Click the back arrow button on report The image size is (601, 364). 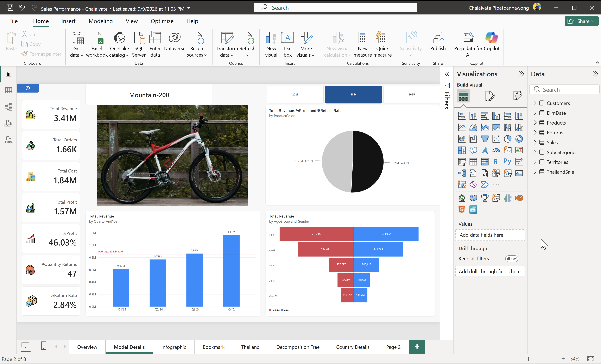(28, 88)
